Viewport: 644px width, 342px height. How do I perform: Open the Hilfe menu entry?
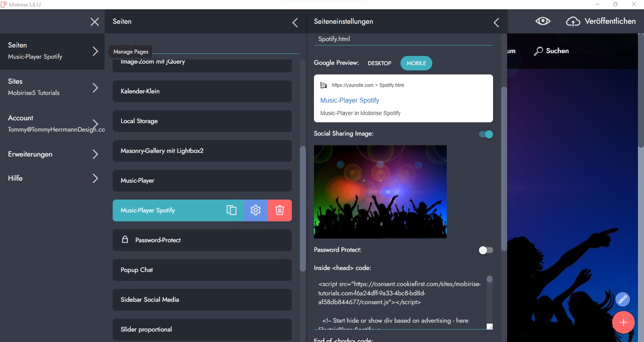coord(52,178)
